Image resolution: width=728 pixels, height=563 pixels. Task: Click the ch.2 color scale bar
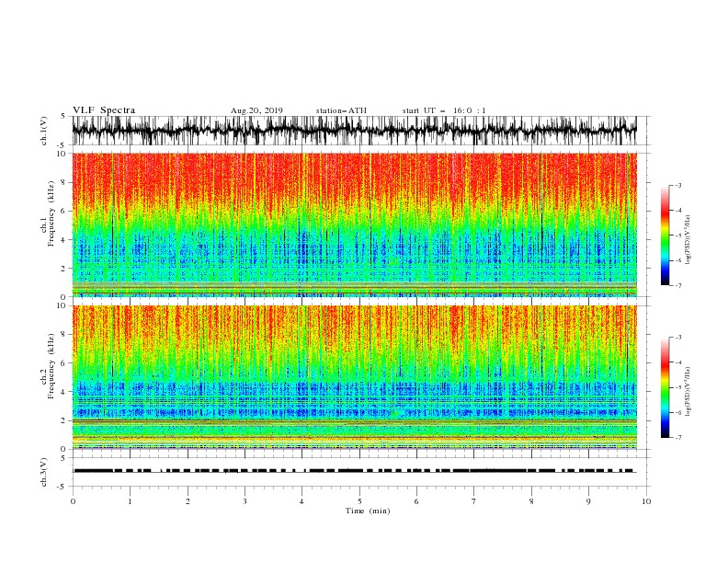tap(665, 387)
